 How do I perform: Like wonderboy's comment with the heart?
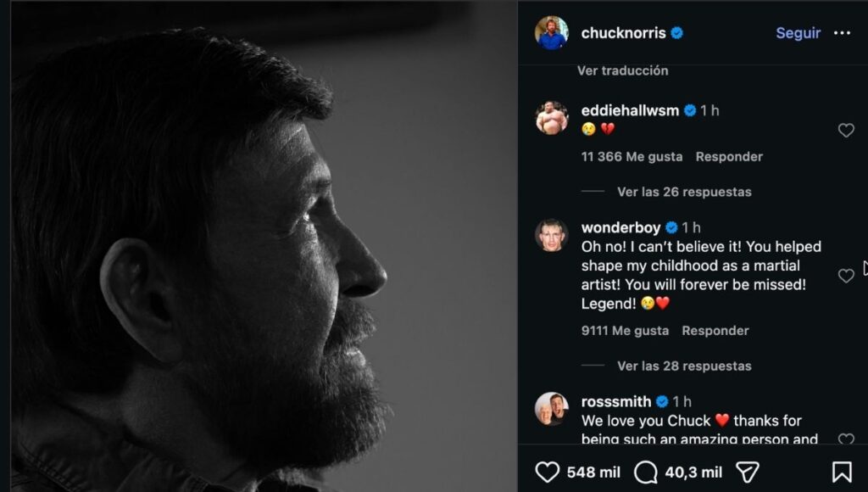point(845,276)
